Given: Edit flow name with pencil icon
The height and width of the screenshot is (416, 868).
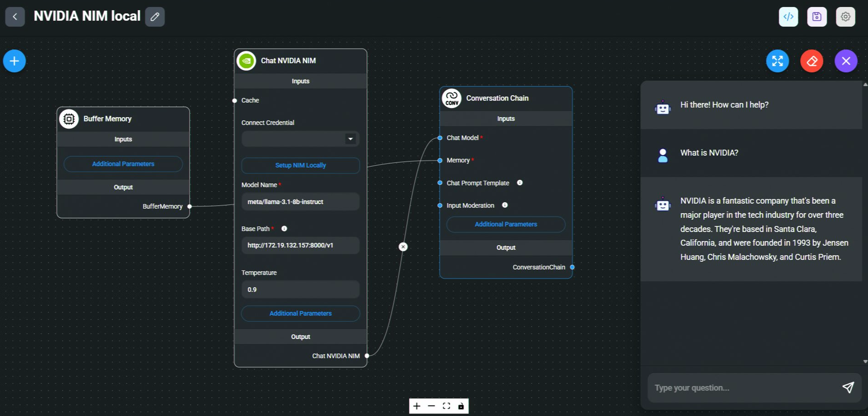Looking at the screenshot, I should (154, 17).
